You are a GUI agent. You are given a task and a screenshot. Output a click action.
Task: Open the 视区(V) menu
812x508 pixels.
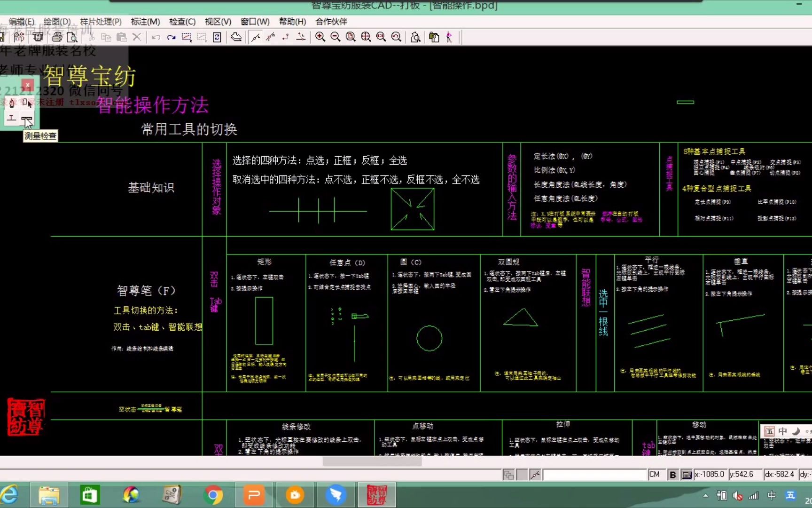218,22
